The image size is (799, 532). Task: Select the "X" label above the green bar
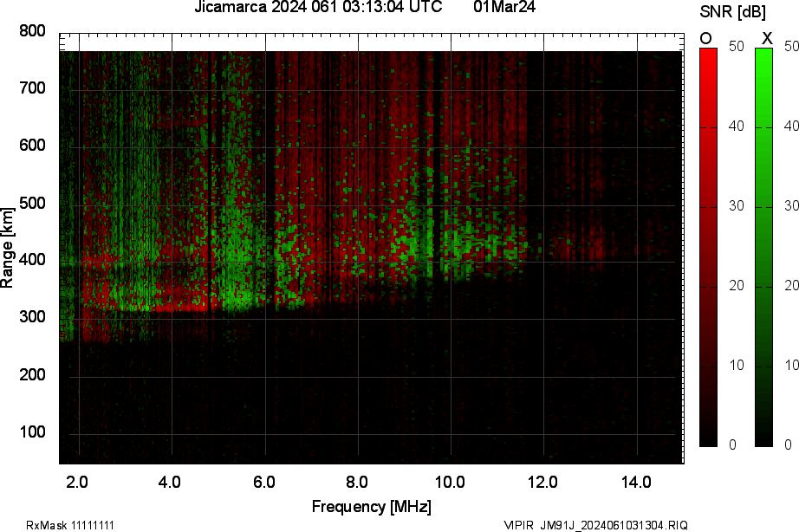pyautogui.click(x=766, y=38)
